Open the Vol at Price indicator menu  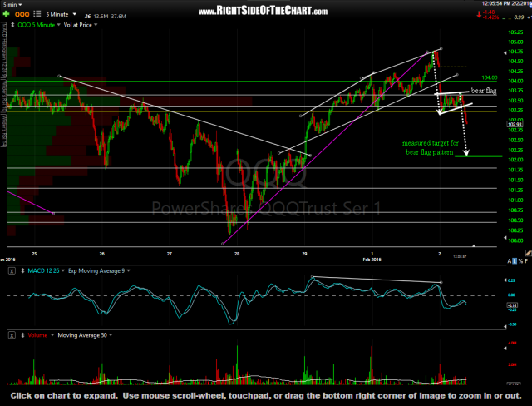coord(81,25)
